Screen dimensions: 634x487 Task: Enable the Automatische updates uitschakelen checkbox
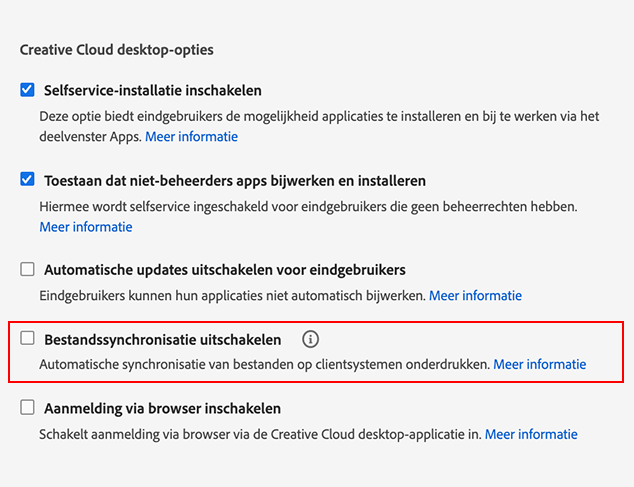click(28, 270)
